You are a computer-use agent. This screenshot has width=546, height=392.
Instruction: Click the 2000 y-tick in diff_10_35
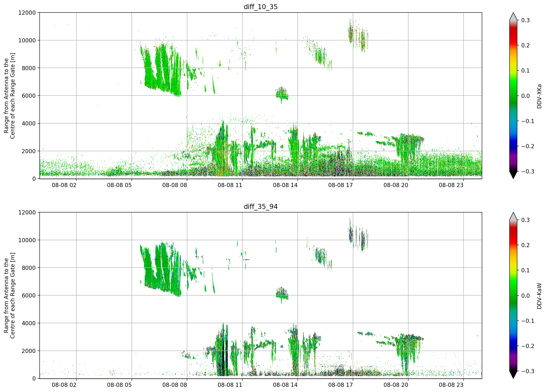click(x=29, y=151)
